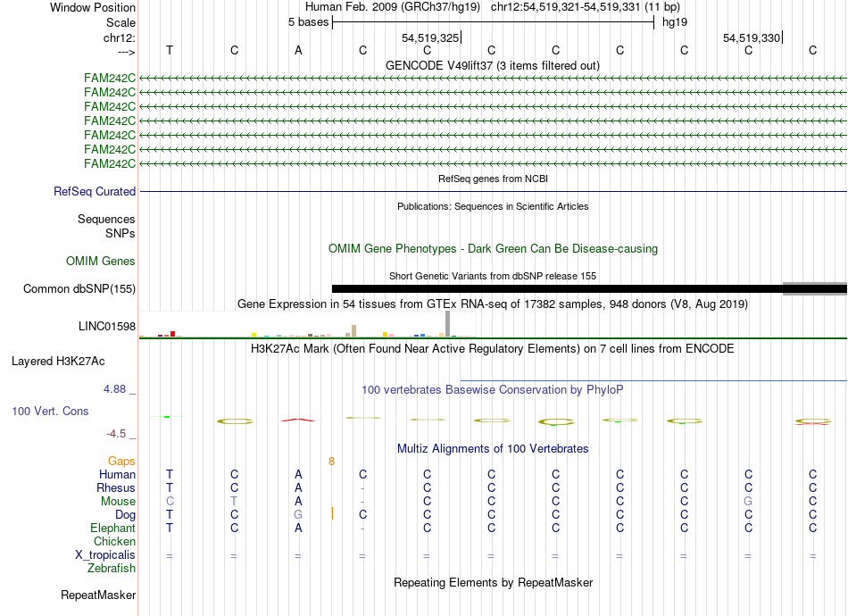The height and width of the screenshot is (616, 848).
Task: Click the G base in the Mouse alignment row
Action: (x=749, y=502)
